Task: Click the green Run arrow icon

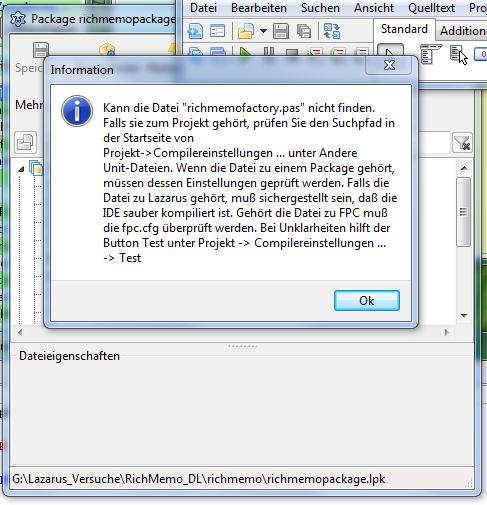Action: [246, 52]
